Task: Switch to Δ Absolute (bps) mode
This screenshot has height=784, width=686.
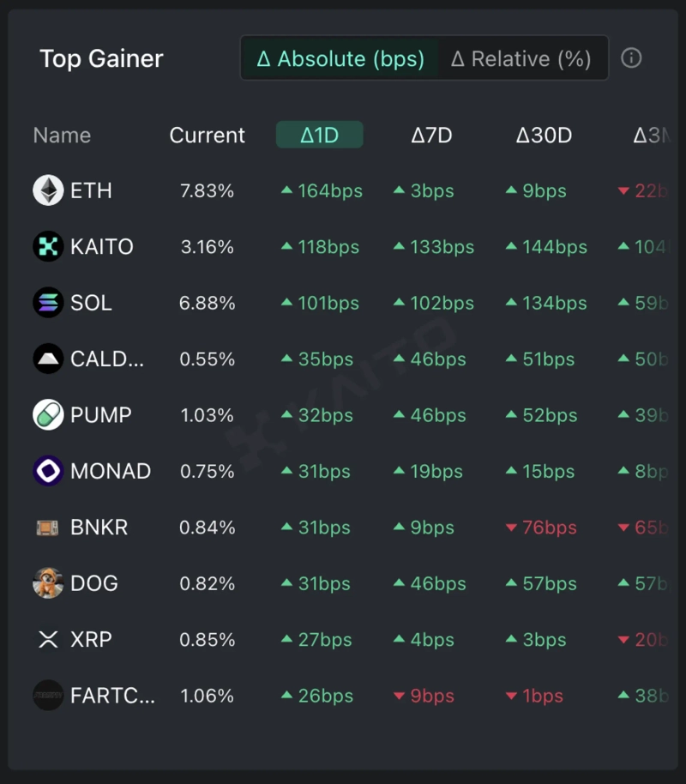Action: point(340,58)
